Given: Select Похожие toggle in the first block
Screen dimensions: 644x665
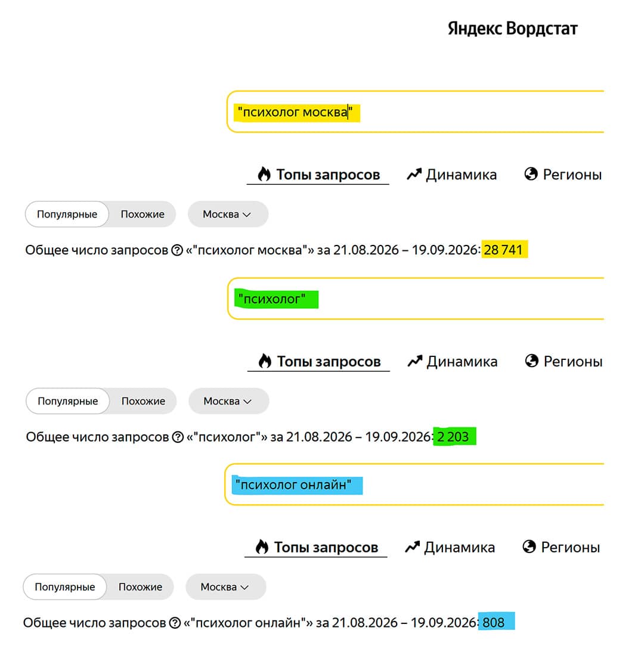Looking at the screenshot, I should coord(143,214).
